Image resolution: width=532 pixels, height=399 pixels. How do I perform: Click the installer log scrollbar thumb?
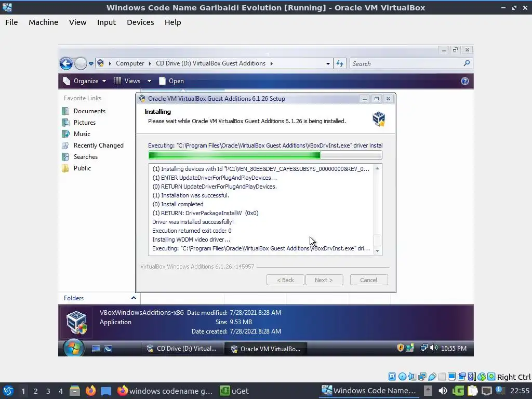click(377, 240)
